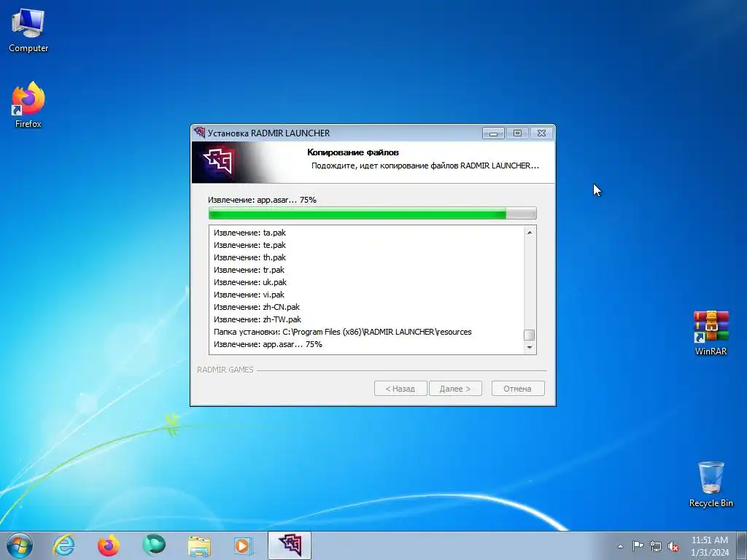Click the 'Копирование файлов' heading
The height and width of the screenshot is (560, 747).
click(x=353, y=152)
